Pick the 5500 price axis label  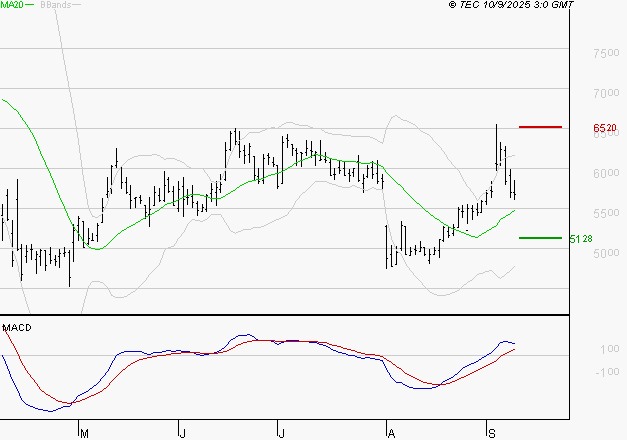point(606,214)
